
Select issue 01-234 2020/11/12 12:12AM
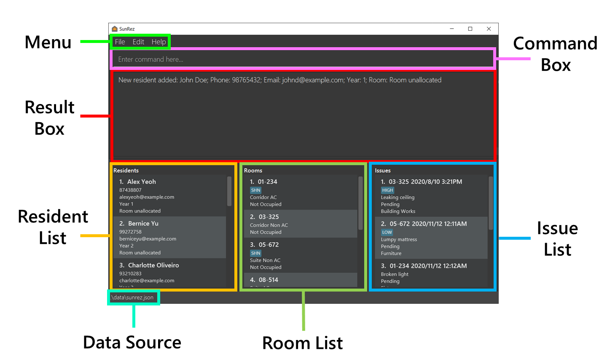pyautogui.click(x=431, y=273)
